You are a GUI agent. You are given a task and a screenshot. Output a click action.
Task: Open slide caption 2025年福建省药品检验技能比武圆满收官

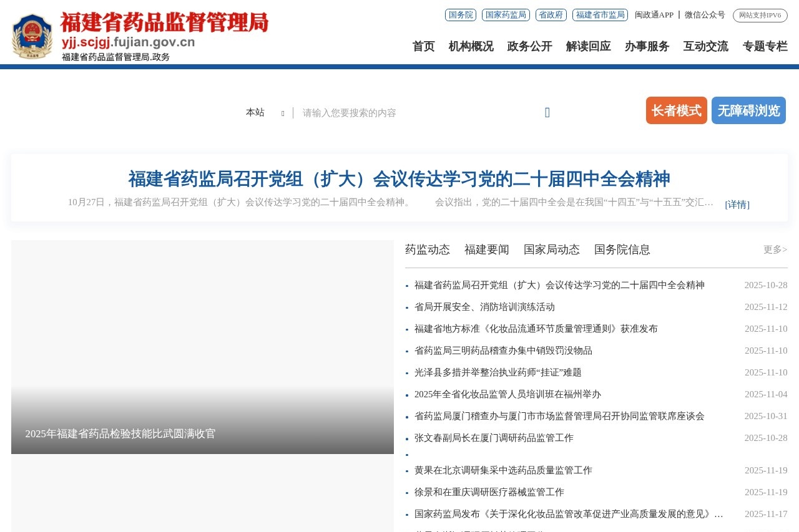[120, 433]
